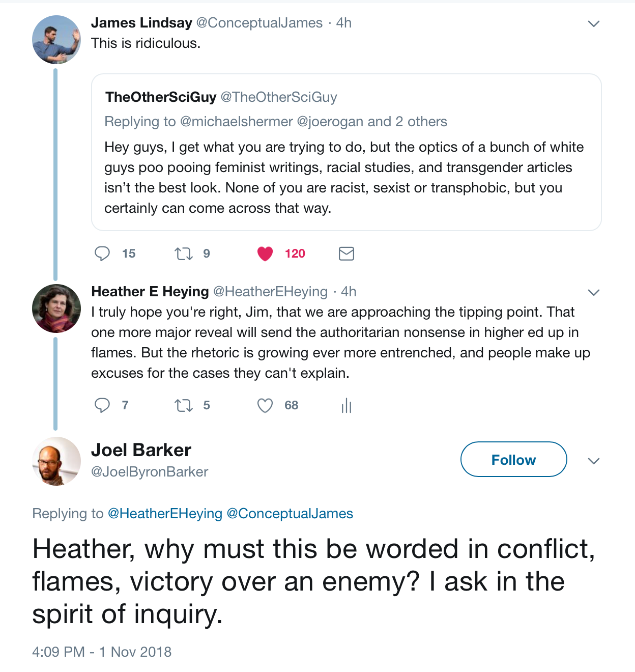Like Heather E Heying's tweet
Viewport: 635px width, 672px height.
[265, 405]
